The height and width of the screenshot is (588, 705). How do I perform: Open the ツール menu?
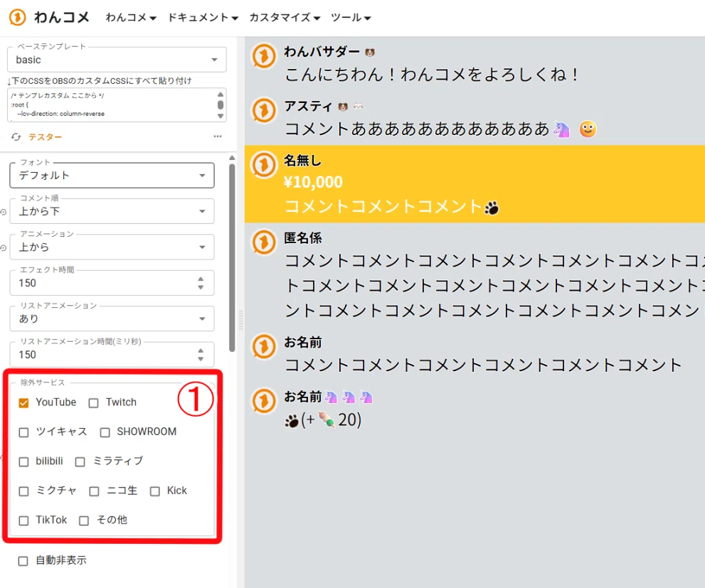tap(351, 18)
